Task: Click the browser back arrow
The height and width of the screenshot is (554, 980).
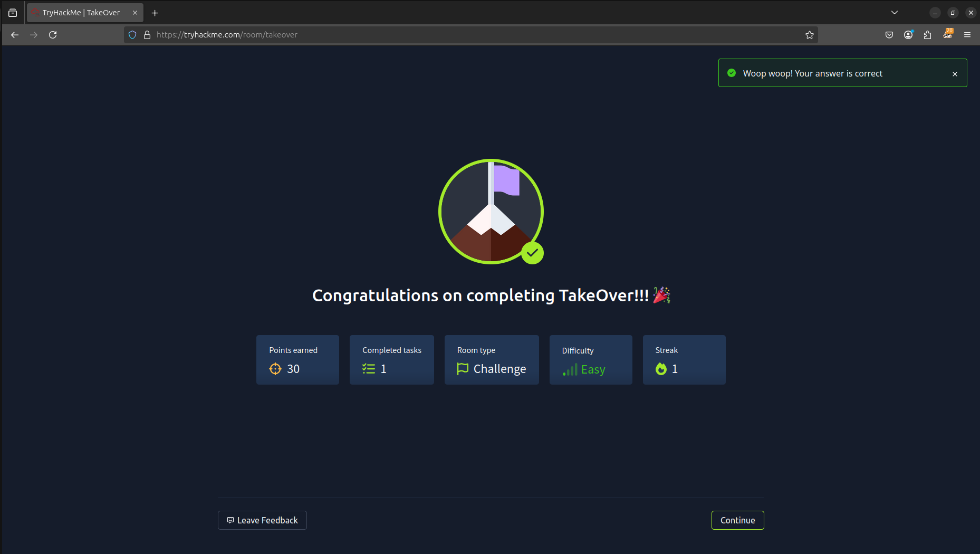Action: [x=15, y=35]
